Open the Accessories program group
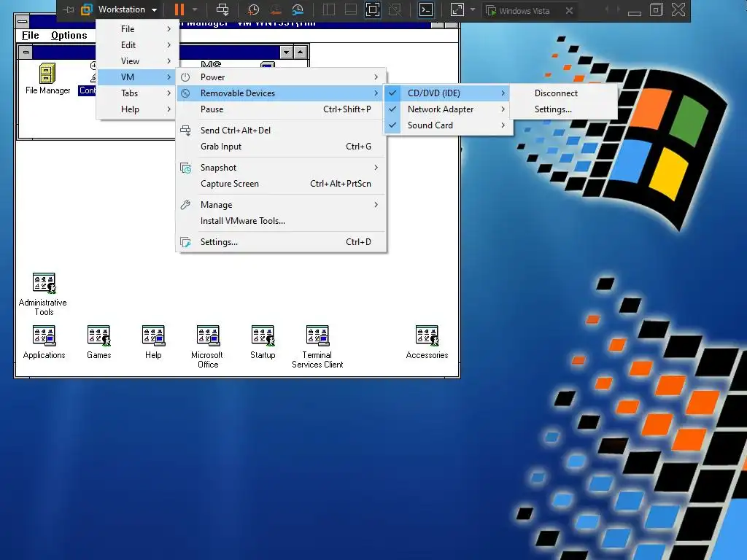The image size is (747, 560). 427,342
